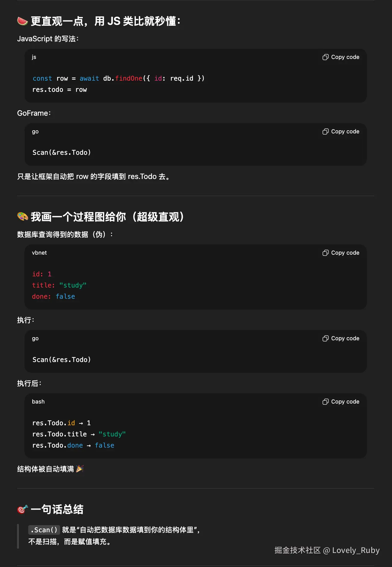Select the 'vbnet' language label
The image size is (392, 567).
pyautogui.click(x=39, y=253)
